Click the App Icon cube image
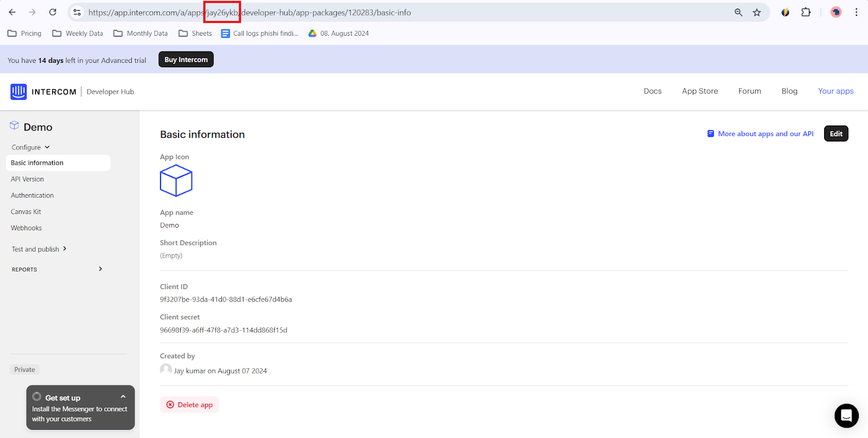Screen dimensions: 868x438 [x=176, y=181]
